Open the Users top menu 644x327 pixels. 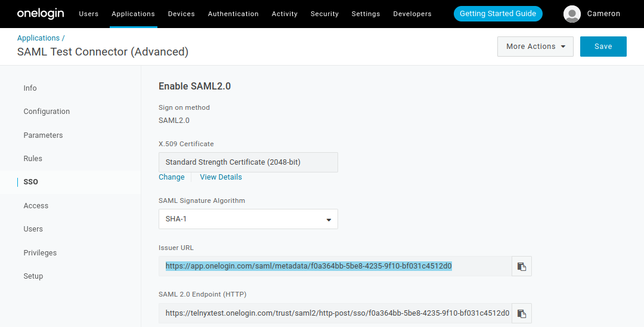point(89,14)
